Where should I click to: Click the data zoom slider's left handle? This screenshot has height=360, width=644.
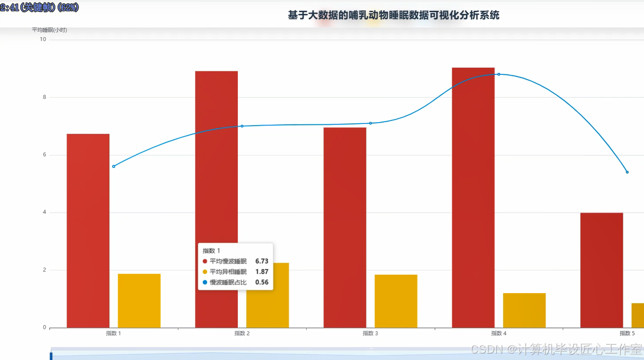click(51, 356)
